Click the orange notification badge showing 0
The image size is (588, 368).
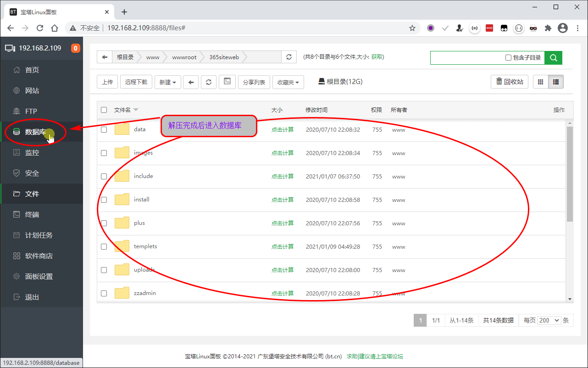coord(76,48)
